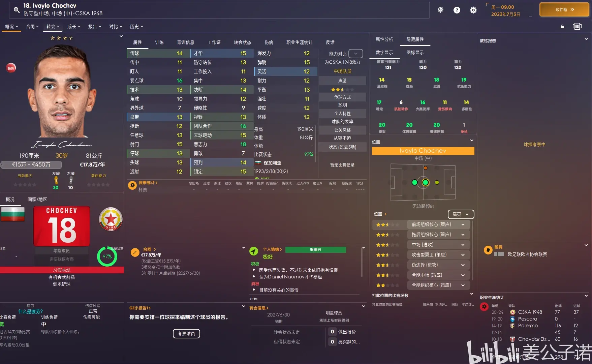The width and height of the screenshot is (592, 364).
Task: Click the left foot 20 rating bar
Action: click(56, 181)
